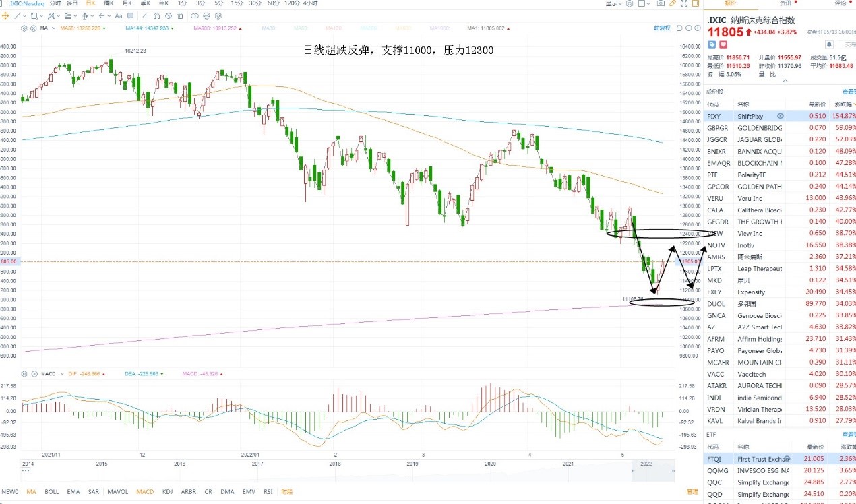Open MACD indicator settings gear
Screen dimensions: 856x504
[x=24, y=373]
